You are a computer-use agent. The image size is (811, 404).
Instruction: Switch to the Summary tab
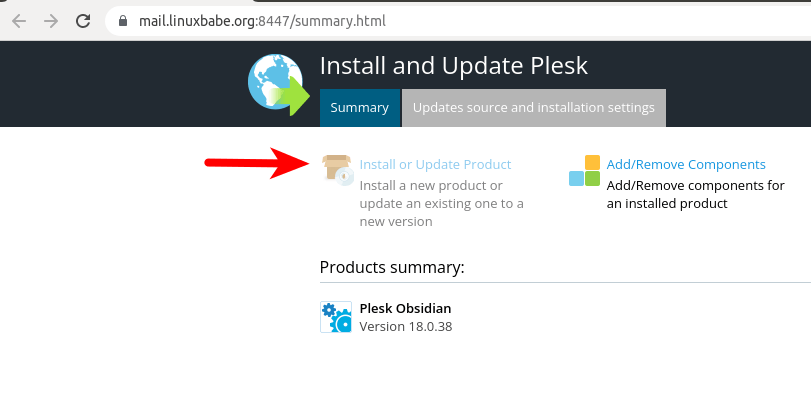tap(359, 107)
